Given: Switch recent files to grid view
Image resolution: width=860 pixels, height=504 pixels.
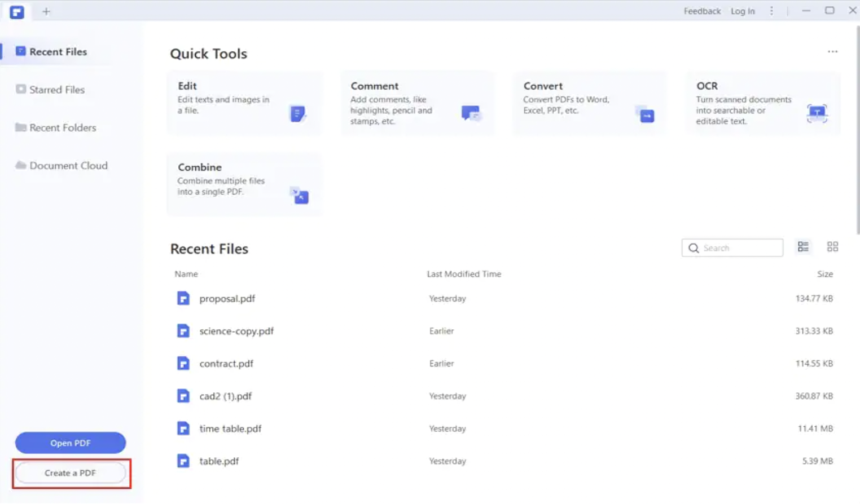Looking at the screenshot, I should click(832, 246).
